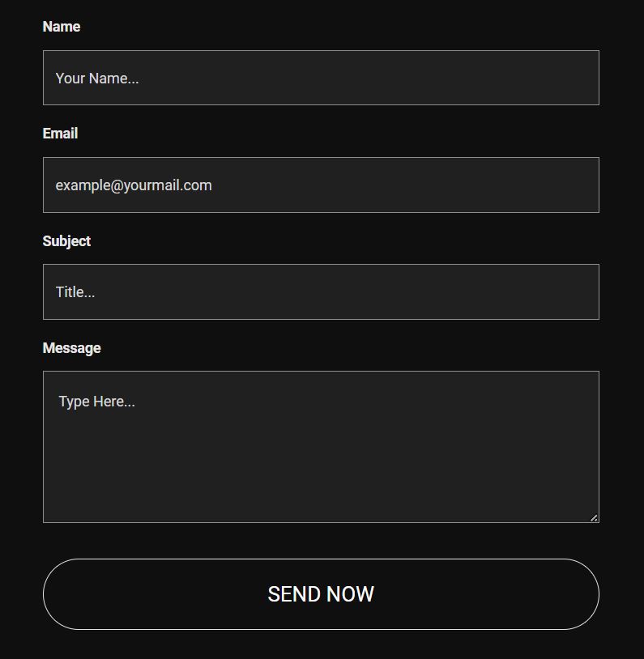Select the Subject input field
The height and width of the screenshot is (659, 644).
coord(321,291)
